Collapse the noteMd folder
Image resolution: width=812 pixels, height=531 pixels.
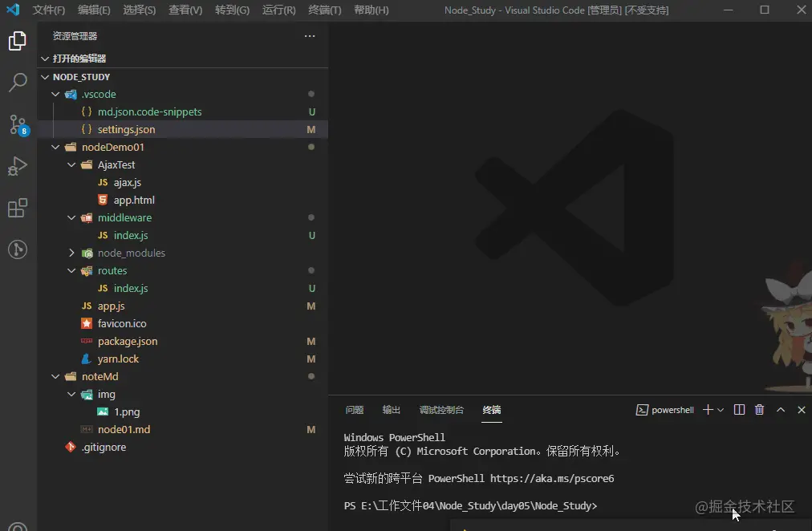pyautogui.click(x=55, y=376)
